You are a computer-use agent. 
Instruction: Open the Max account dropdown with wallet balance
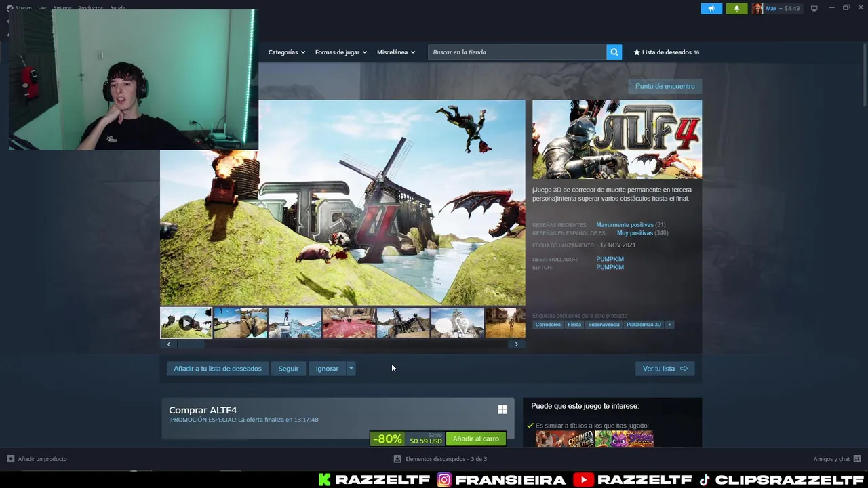tap(782, 8)
